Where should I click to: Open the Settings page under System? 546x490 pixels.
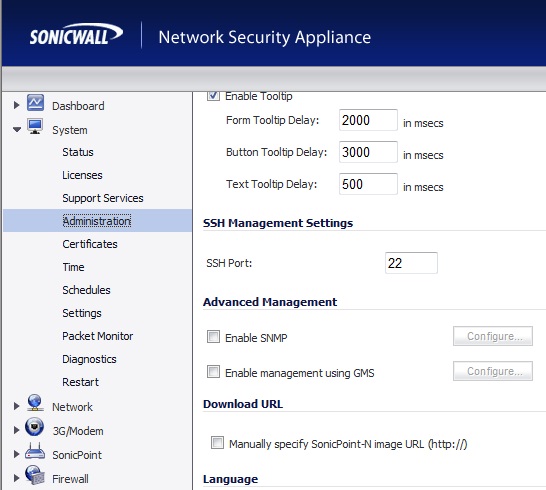pos(82,313)
